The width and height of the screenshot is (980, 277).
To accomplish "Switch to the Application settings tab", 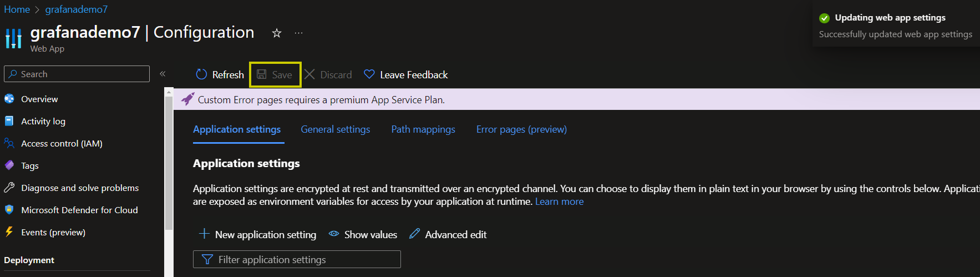I will (x=237, y=129).
